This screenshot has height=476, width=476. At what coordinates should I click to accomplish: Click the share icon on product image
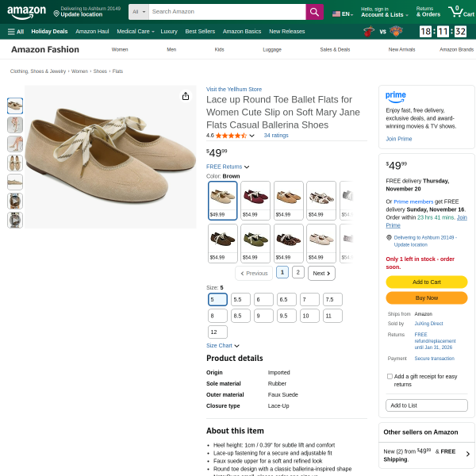point(186,96)
